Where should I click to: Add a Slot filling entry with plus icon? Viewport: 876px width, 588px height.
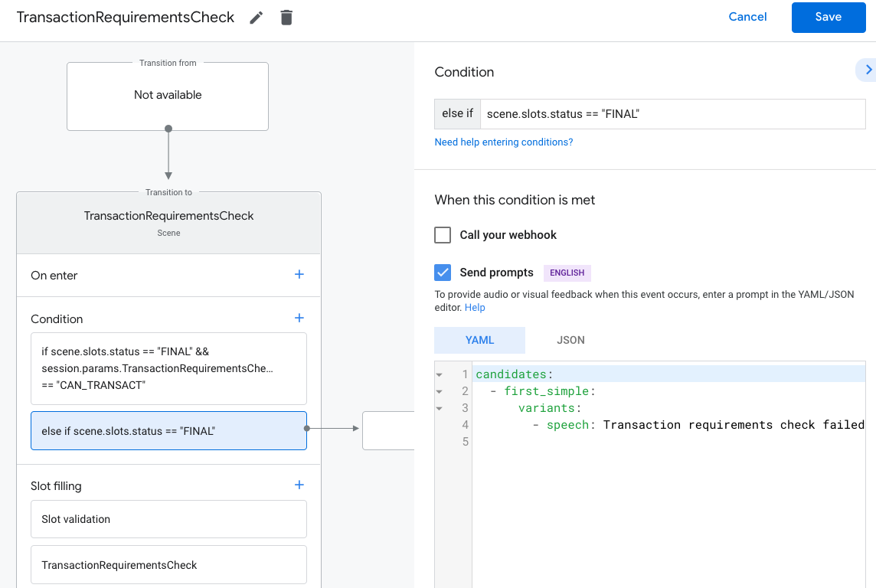[299, 485]
